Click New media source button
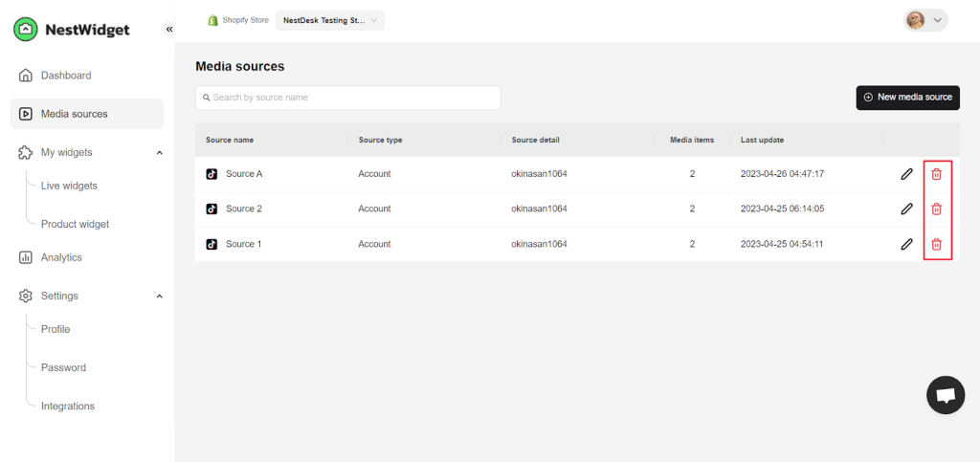Image resolution: width=980 pixels, height=462 pixels. (907, 98)
